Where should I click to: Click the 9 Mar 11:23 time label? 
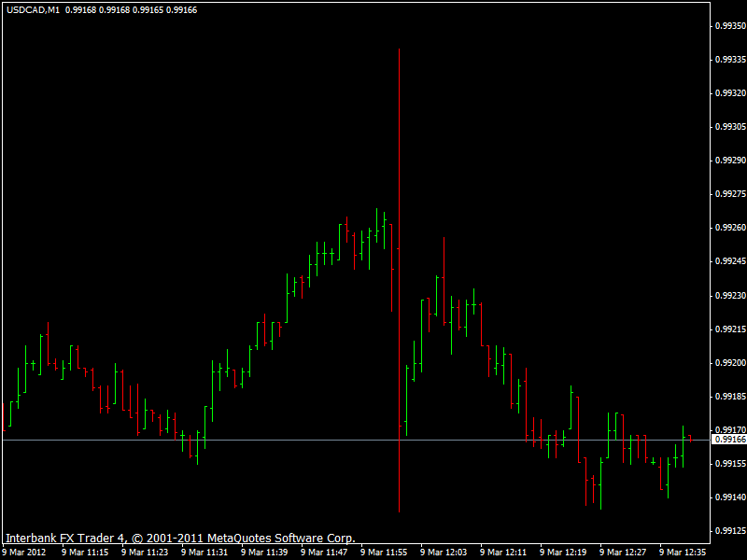(x=145, y=553)
